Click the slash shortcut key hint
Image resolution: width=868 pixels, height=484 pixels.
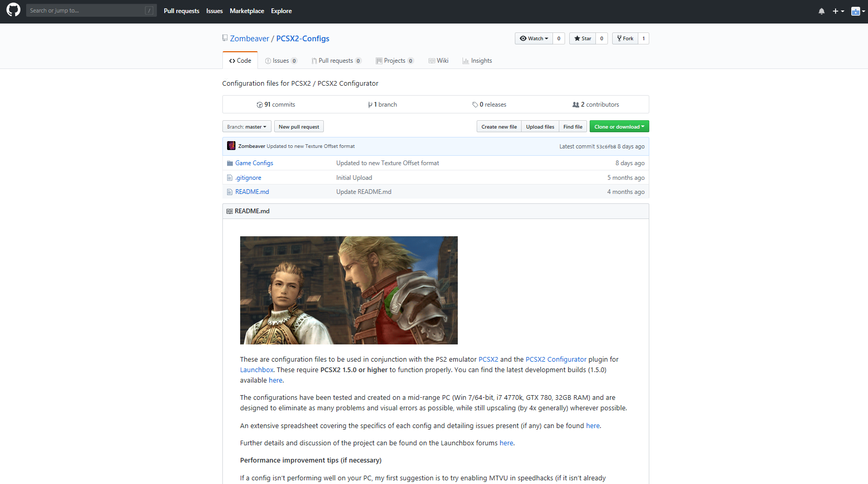(149, 10)
